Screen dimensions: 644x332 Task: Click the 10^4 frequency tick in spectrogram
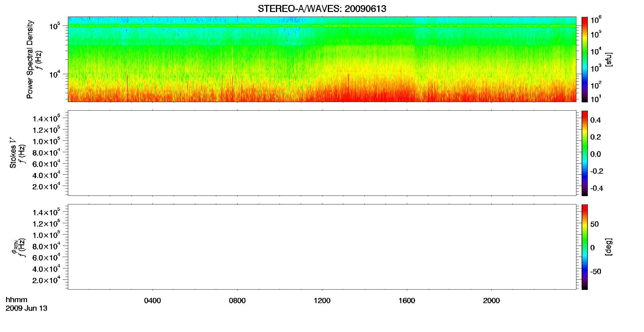click(54, 74)
